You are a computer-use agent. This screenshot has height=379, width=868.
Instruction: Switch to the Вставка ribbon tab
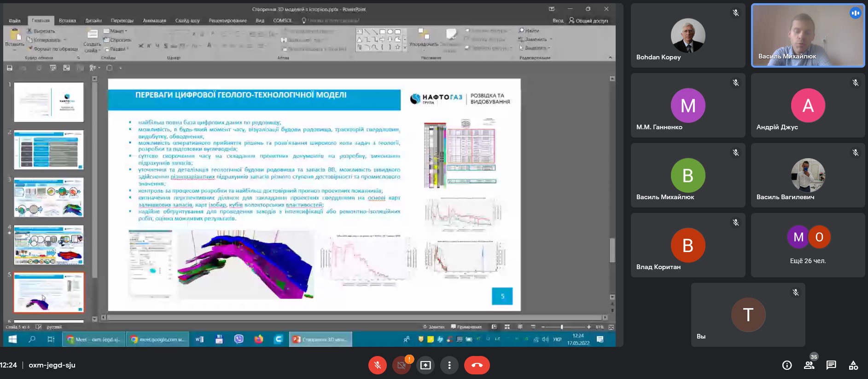67,21
